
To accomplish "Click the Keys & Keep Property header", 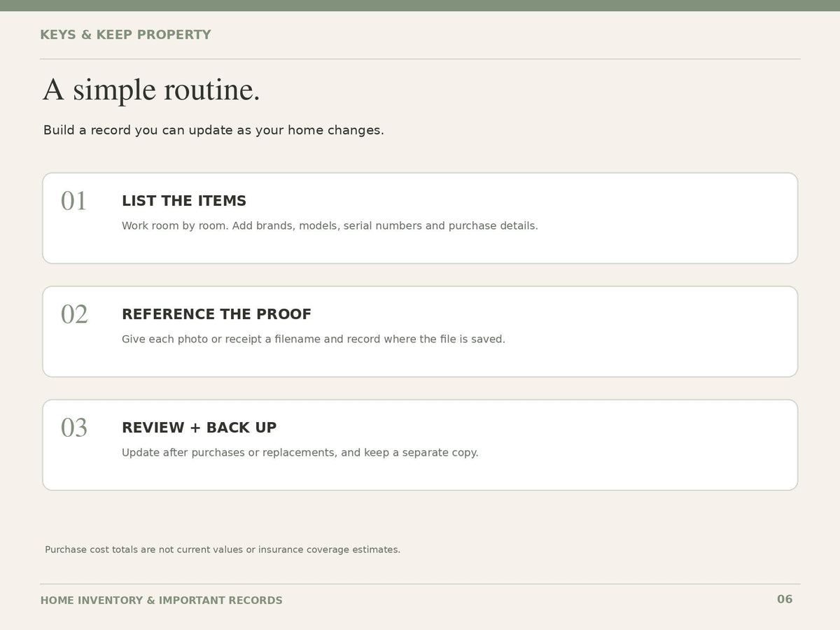I will (x=125, y=35).
